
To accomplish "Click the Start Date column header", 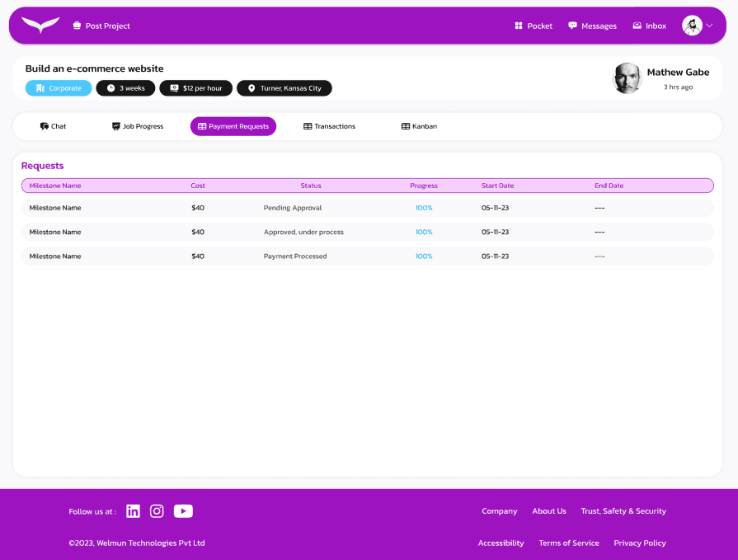I will 497,186.
